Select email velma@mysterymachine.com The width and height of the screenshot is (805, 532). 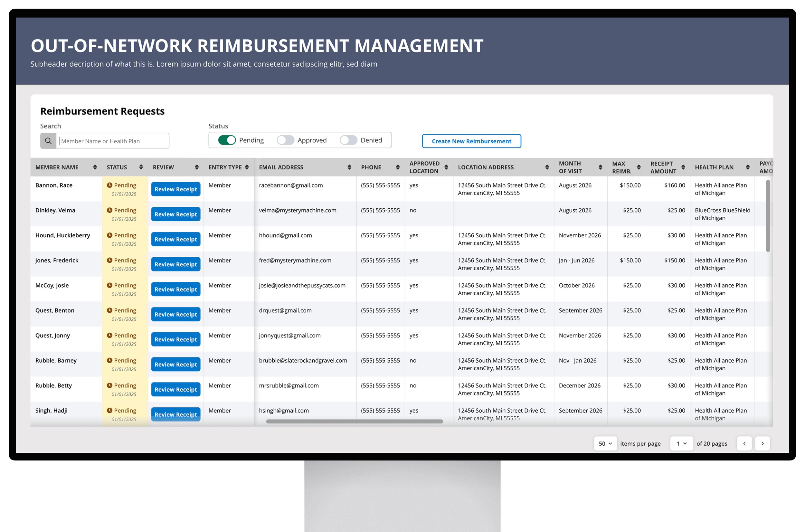298,210
